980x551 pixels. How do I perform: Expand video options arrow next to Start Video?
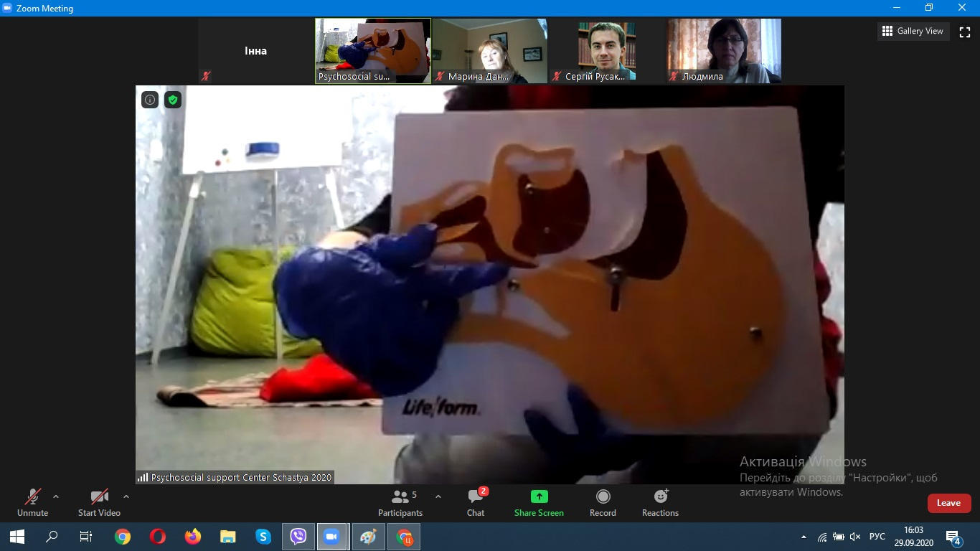click(x=126, y=496)
